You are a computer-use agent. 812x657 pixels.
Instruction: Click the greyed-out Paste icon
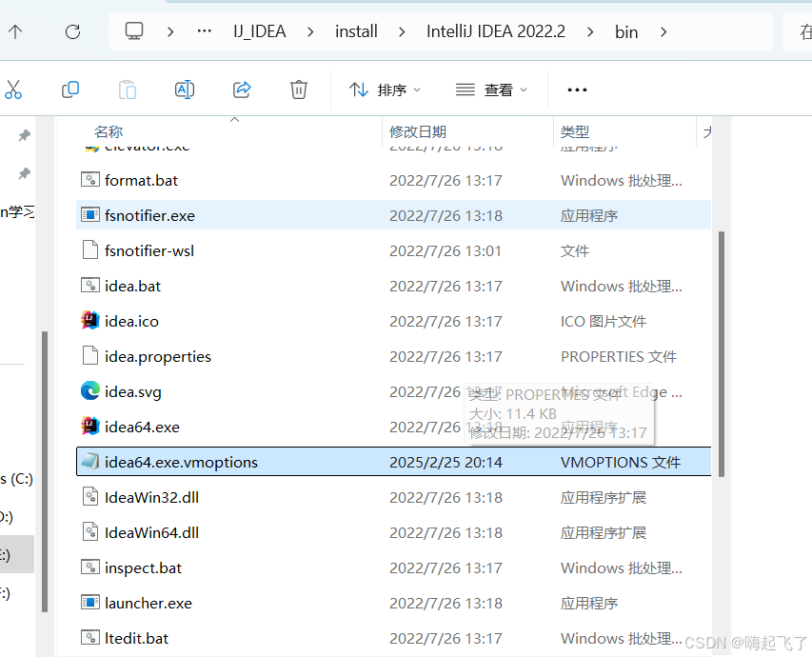[x=128, y=90]
